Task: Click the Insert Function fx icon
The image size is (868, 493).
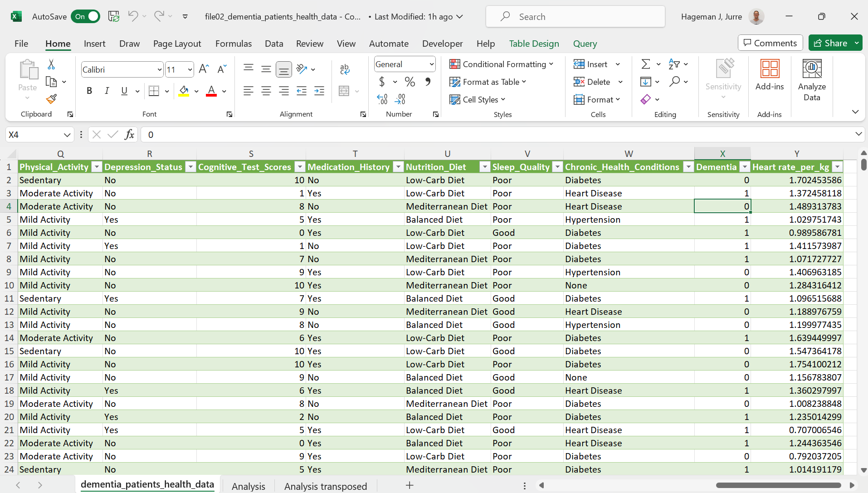Action: pyautogui.click(x=129, y=135)
